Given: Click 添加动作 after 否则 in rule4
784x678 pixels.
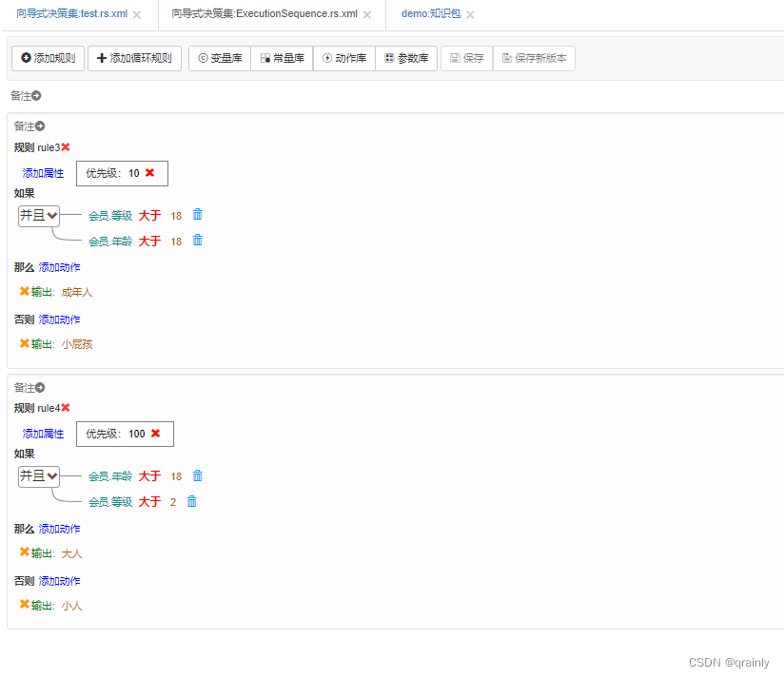Looking at the screenshot, I should [x=60, y=581].
